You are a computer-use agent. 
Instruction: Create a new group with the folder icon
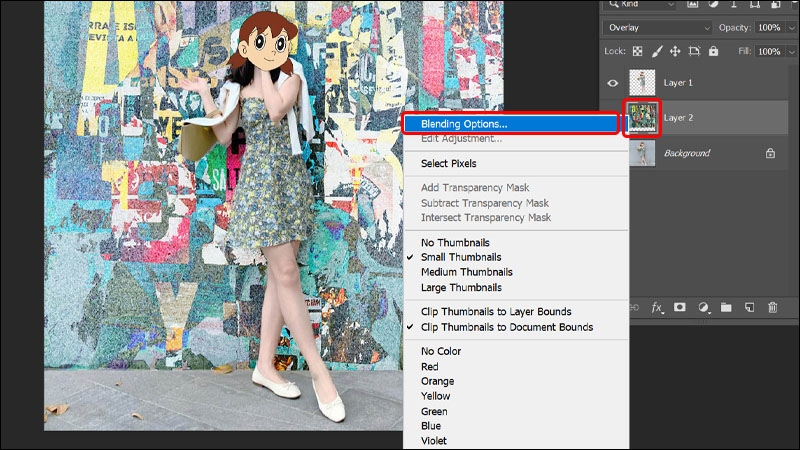pos(726,308)
